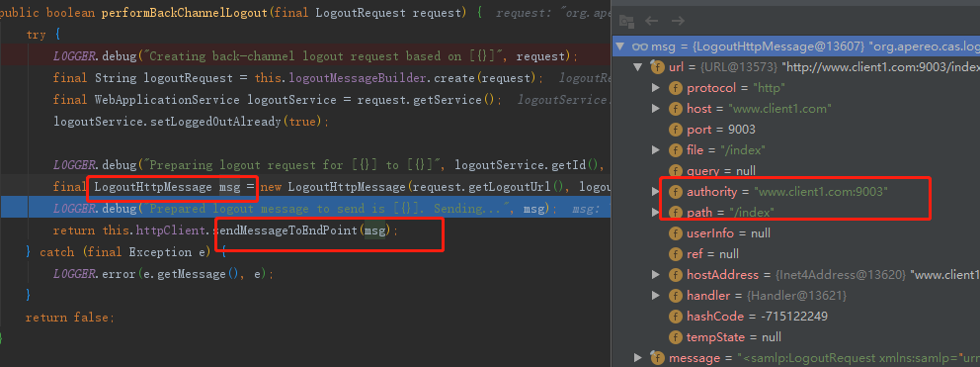Click the field icon next to tempState
Image resolution: width=980 pixels, height=367 pixels.
(x=676, y=337)
